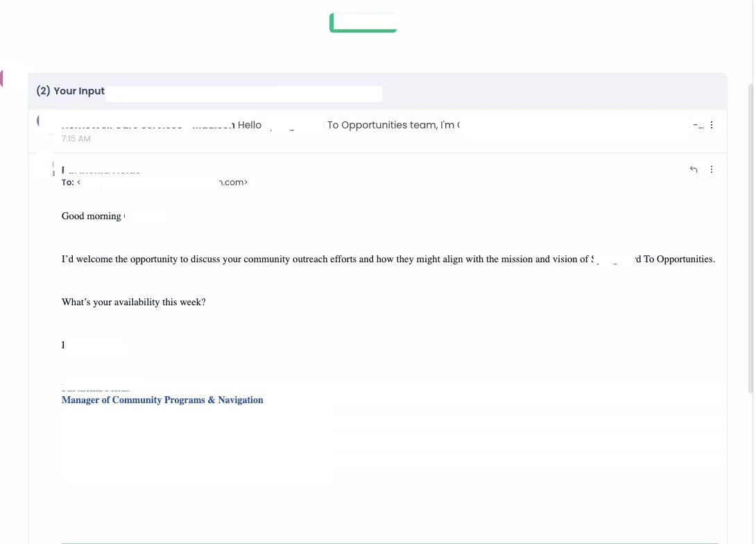The width and height of the screenshot is (756, 544).
Task: Click the '7:15 AM' timestamp
Action: click(76, 139)
